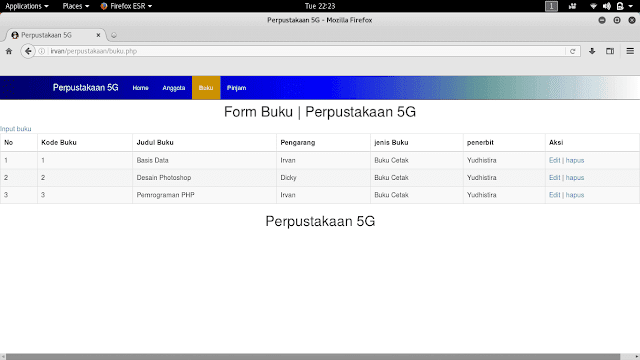
Task: Select the Perpustakaan 5G browser tab
Action: (56, 35)
